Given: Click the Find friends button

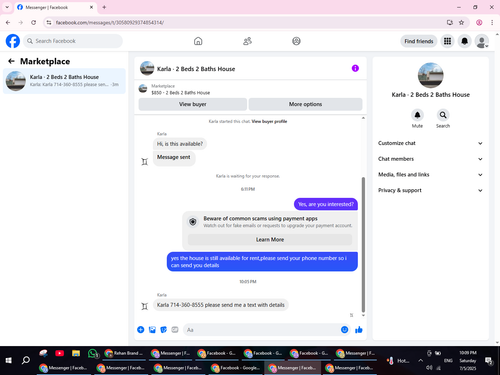Looking at the screenshot, I should click(419, 41).
